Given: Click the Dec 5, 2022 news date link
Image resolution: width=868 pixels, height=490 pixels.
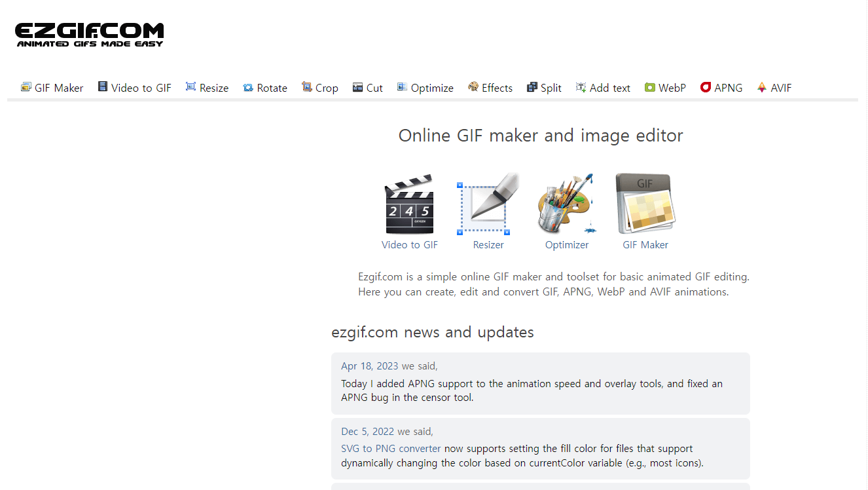Looking at the screenshot, I should point(368,432).
